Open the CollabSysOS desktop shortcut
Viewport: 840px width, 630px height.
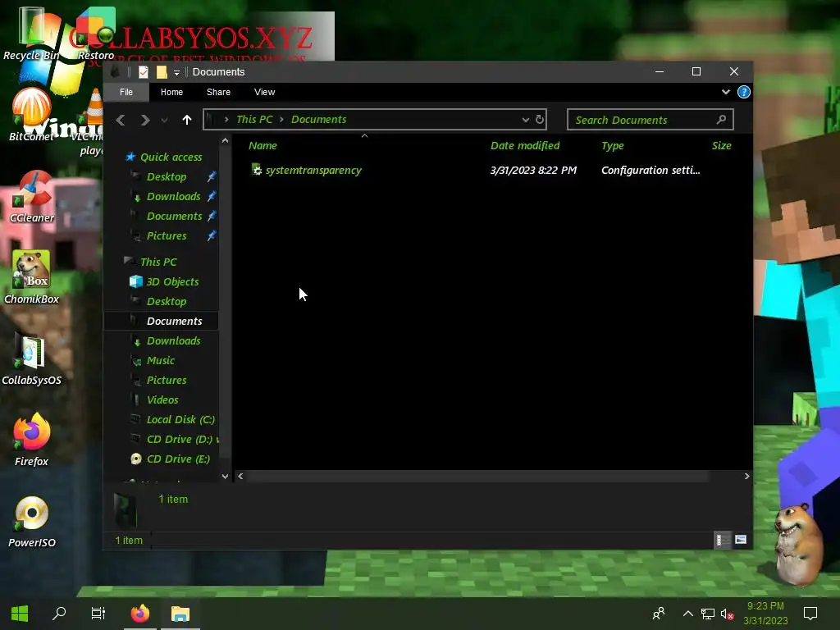click(x=32, y=359)
